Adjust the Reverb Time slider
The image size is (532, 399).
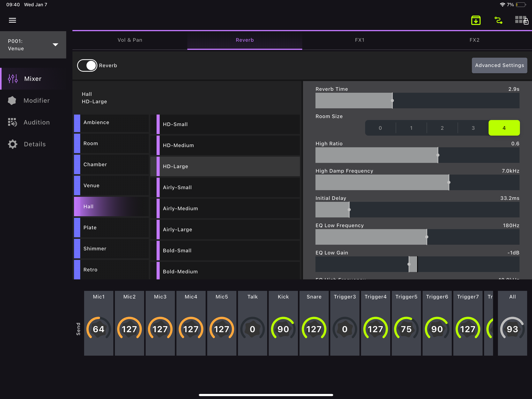[417, 101]
